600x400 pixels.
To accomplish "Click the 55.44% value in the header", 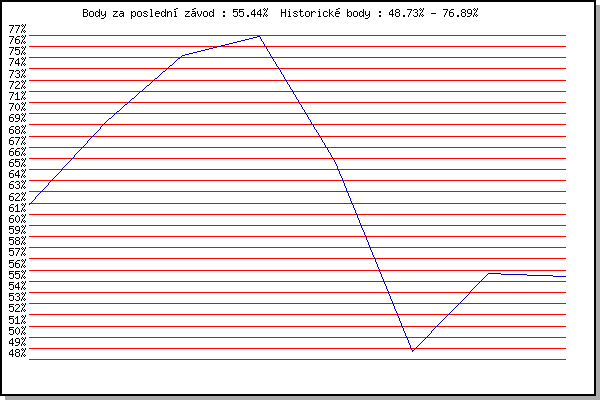I will (x=250, y=13).
